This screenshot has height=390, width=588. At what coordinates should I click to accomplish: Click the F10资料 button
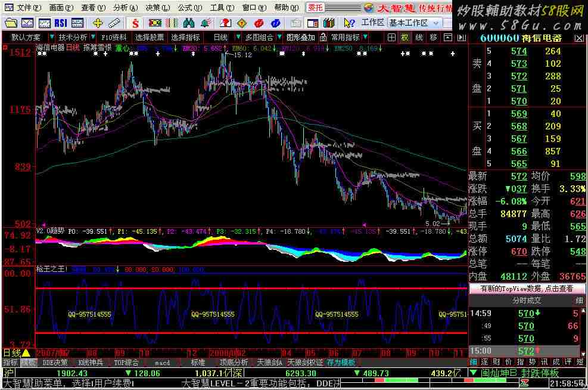point(114,38)
